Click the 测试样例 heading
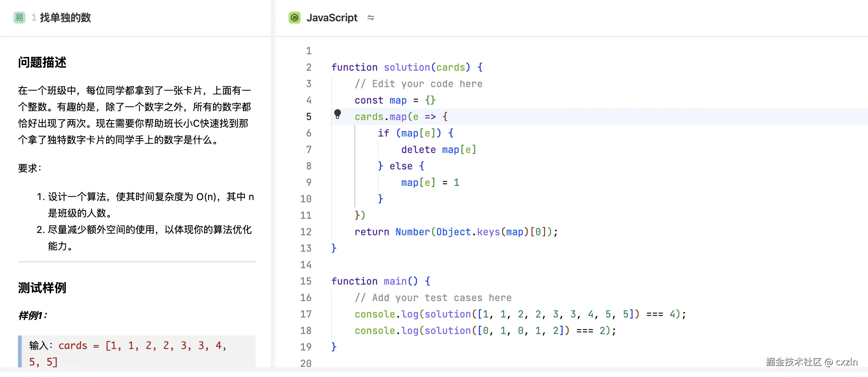This screenshot has width=868, height=377. 42,288
